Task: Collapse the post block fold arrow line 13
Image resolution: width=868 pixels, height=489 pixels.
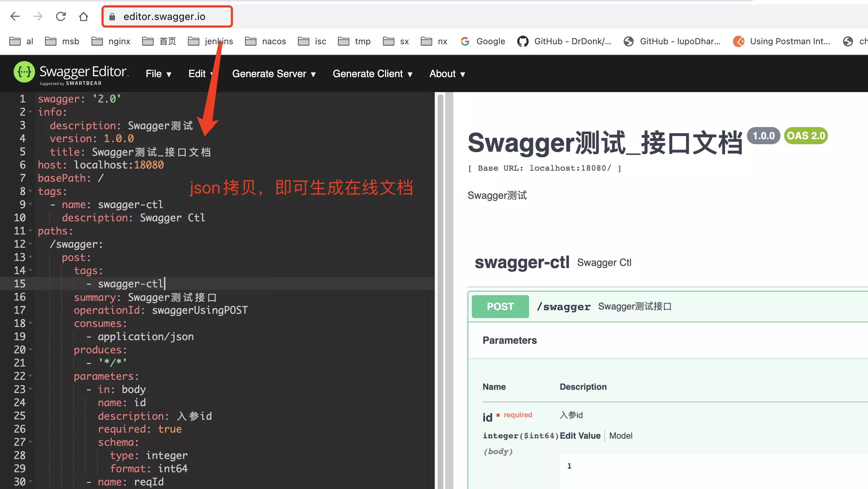Action: [x=30, y=257]
